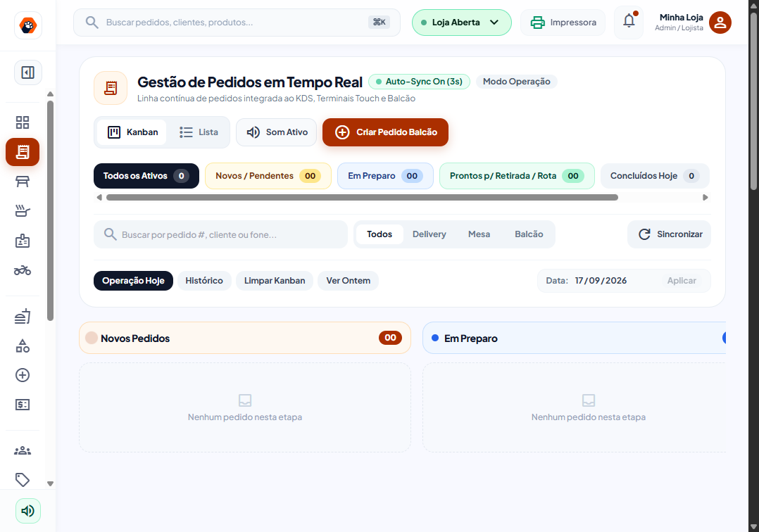
Task: Open the dashboard grid icon in sidebar
Action: coord(23,122)
